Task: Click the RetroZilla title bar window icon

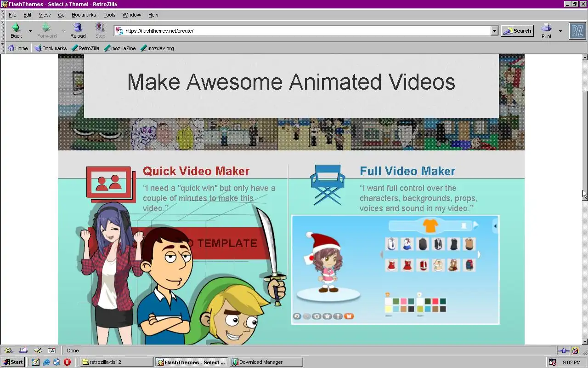Action: pyautogui.click(x=5, y=4)
